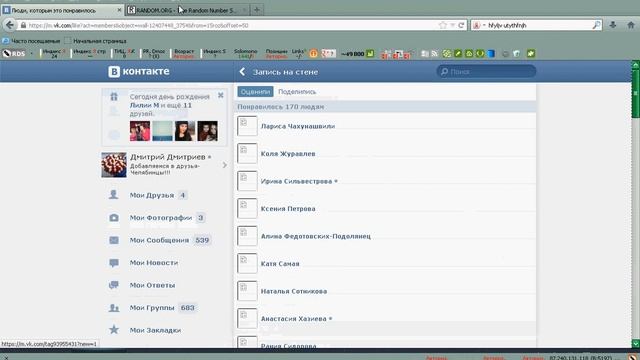Open Лариса Чахунашвили profile
The width and height of the screenshot is (640, 360).
[298, 127]
